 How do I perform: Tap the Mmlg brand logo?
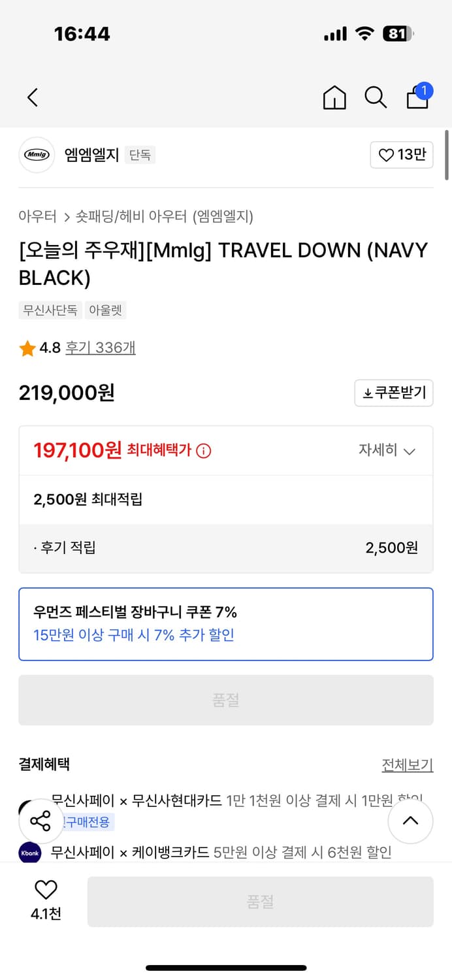click(x=37, y=155)
